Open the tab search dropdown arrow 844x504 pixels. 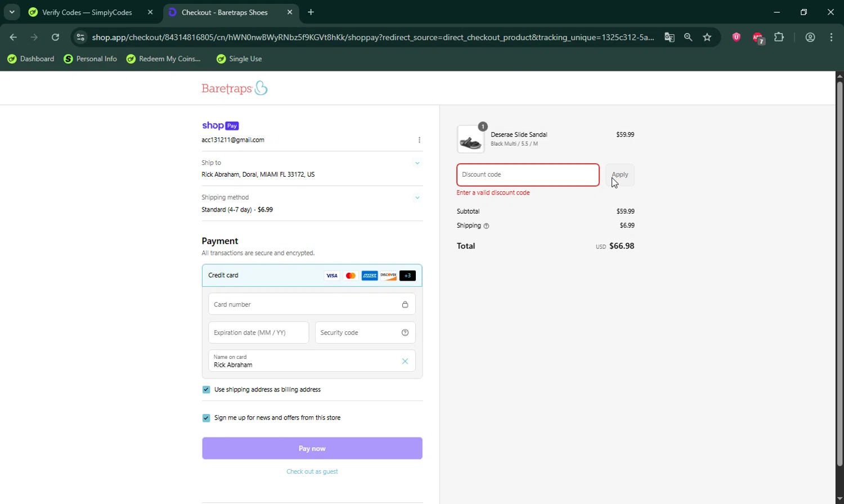pos(12,12)
